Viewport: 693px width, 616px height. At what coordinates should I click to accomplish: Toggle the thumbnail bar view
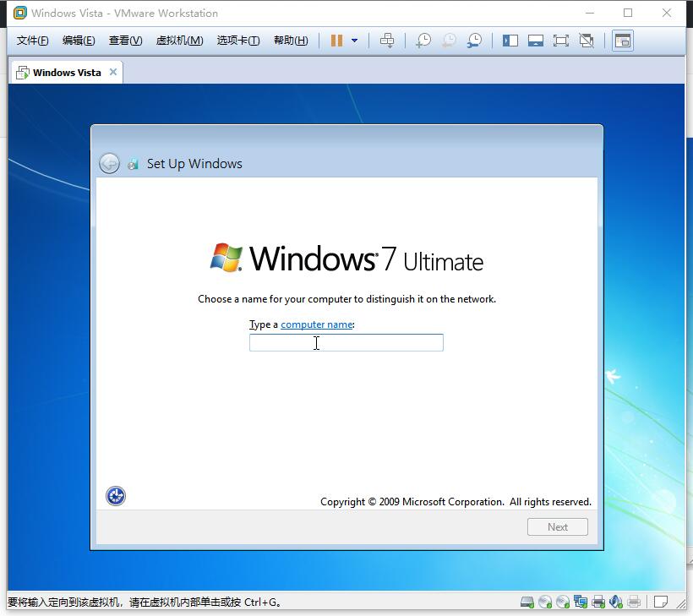point(536,41)
